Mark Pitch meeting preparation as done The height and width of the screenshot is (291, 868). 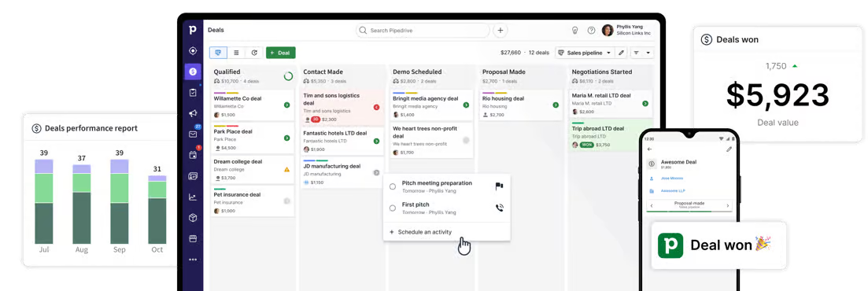tap(393, 186)
